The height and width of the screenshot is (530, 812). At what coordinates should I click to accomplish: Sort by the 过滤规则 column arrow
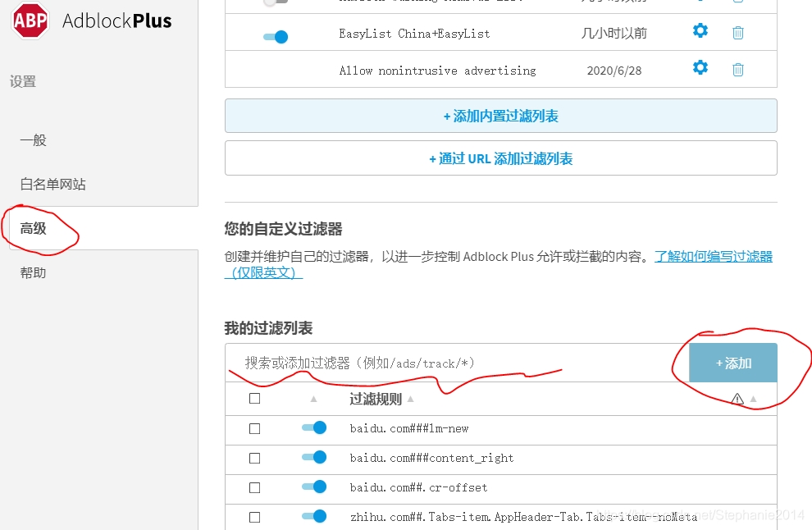click(411, 399)
